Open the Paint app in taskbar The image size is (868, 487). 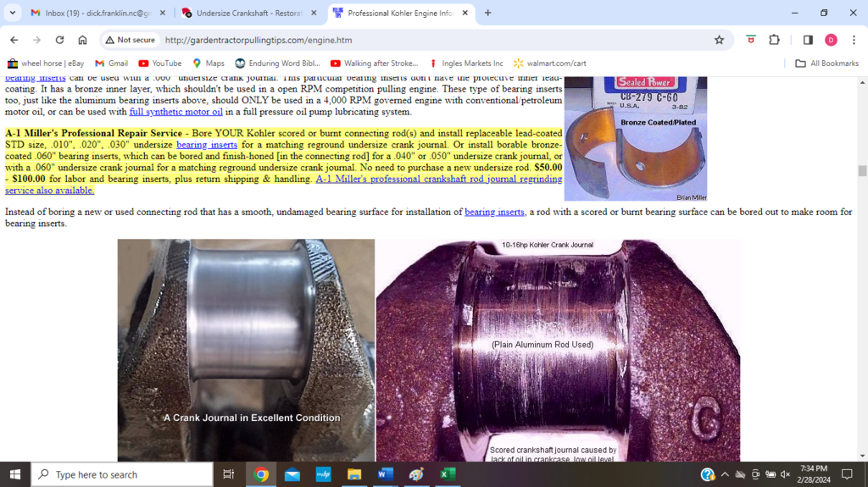(x=416, y=474)
